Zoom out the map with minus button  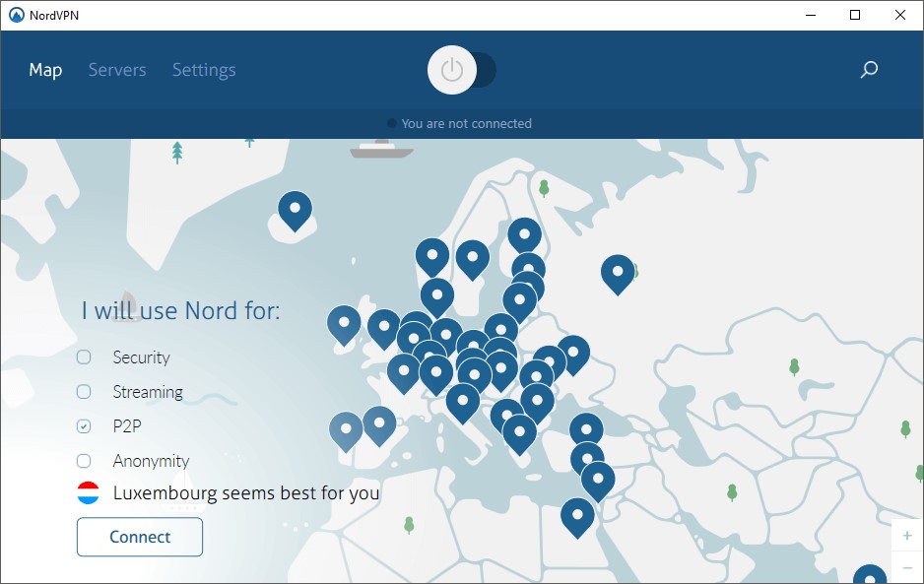click(907, 567)
